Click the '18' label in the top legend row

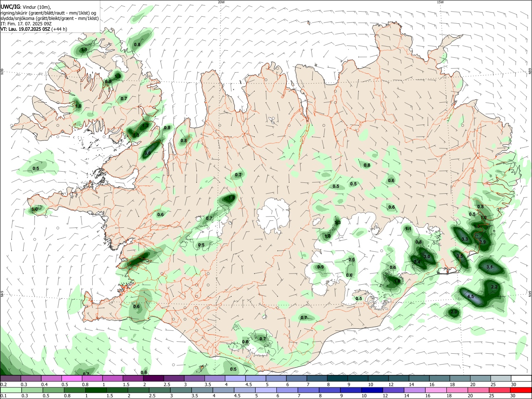click(x=453, y=384)
